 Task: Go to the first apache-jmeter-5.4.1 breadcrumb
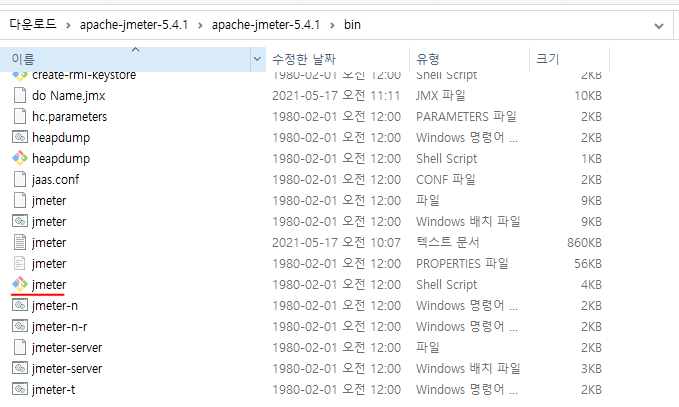pos(134,25)
